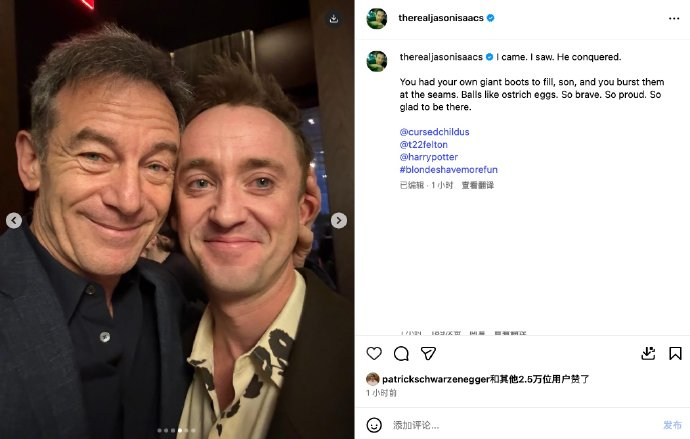690x439 pixels.
Task: Open the #blondeshavemorefun hashtag
Action: click(x=449, y=170)
